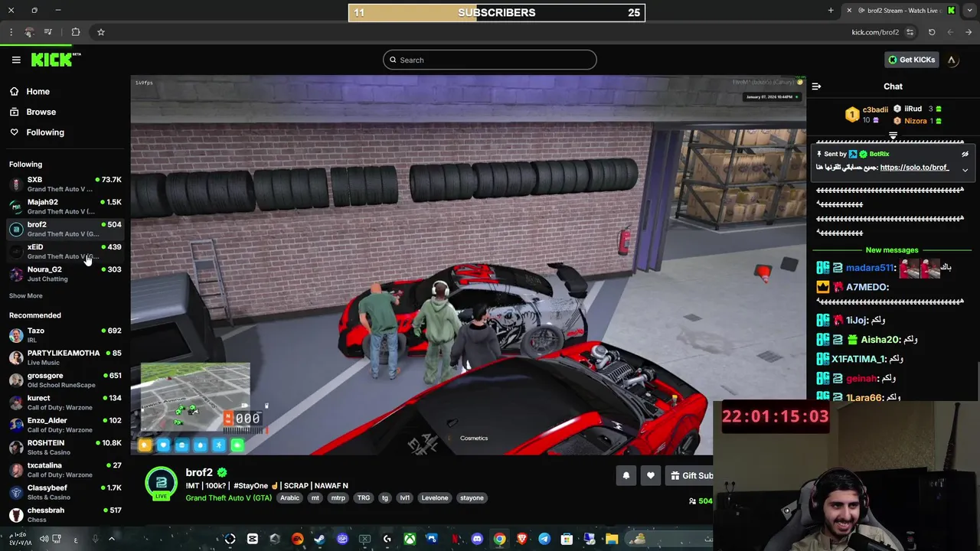Image resolution: width=980 pixels, height=551 pixels.
Task: Toggle the follow heart for brof2
Action: coord(650,475)
